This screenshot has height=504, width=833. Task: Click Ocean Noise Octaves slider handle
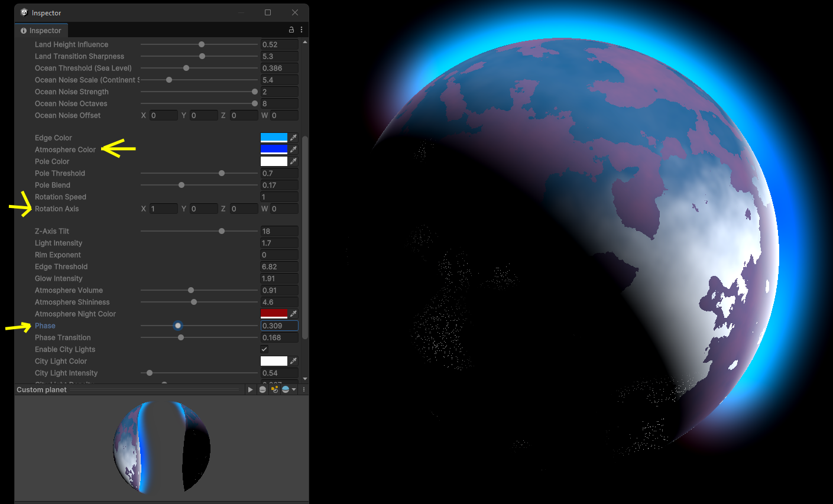tap(255, 103)
